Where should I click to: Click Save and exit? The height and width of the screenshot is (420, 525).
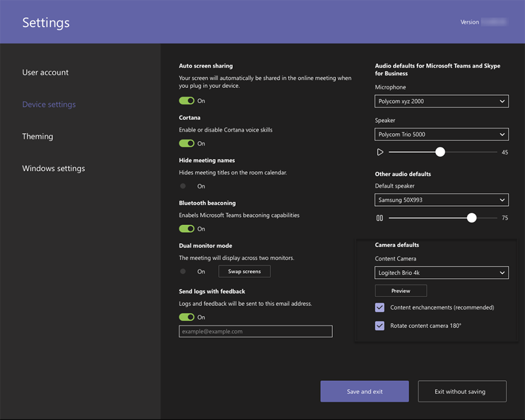(x=365, y=392)
